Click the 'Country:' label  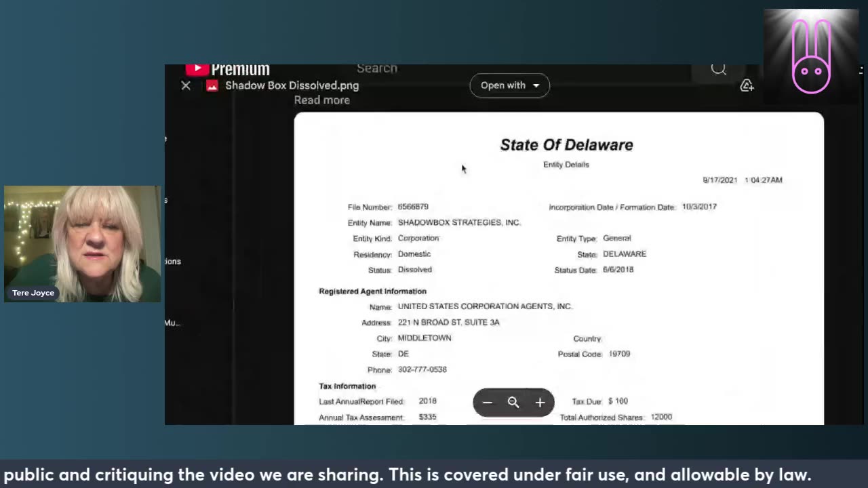[588, 339]
